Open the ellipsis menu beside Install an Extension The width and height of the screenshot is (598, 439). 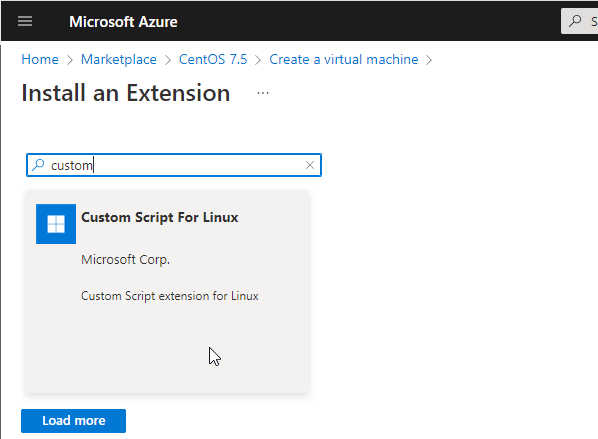(263, 93)
